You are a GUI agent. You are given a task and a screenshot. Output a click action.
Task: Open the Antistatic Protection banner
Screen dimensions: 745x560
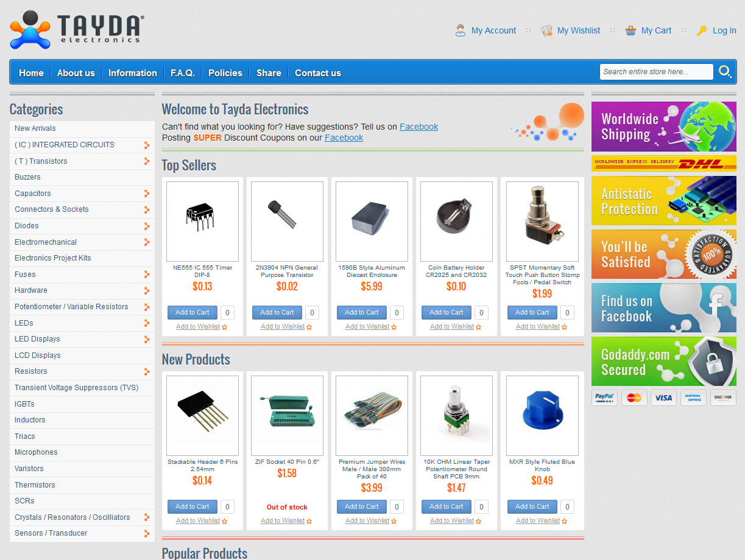coord(664,201)
